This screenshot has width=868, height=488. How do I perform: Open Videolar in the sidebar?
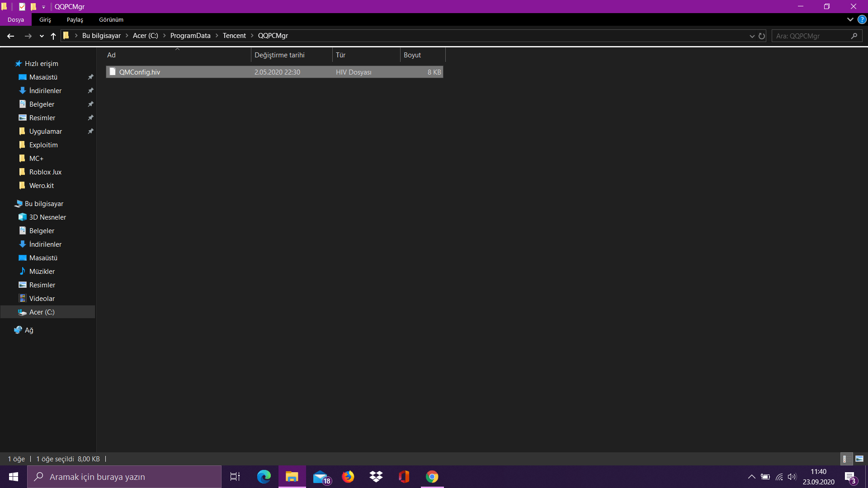pos(42,299)
